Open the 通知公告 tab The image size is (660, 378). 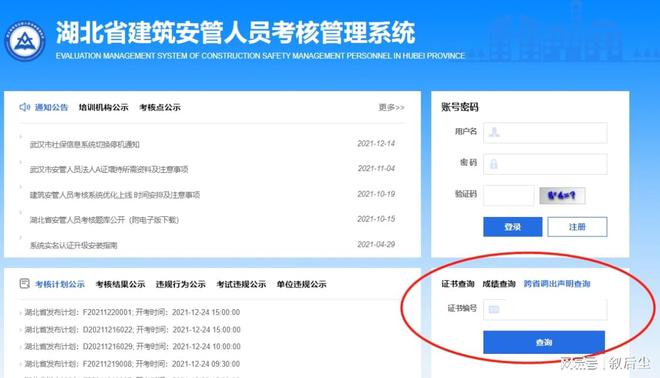51,107
